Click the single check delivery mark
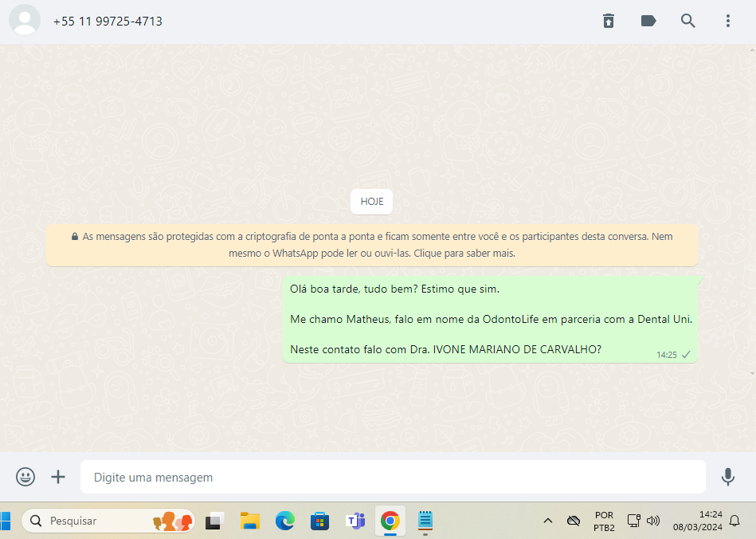This screenshot has height=539, width=756. (x=686, y=355)
